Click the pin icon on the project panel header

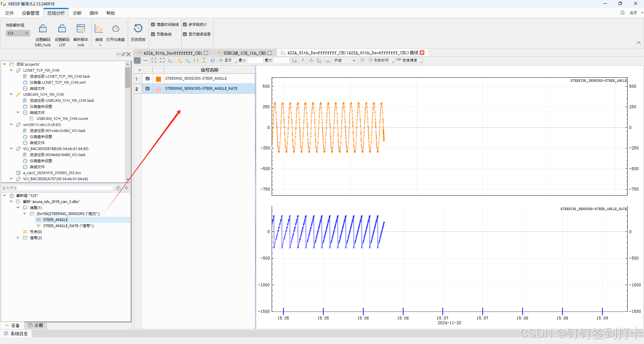tap(123, 54)
